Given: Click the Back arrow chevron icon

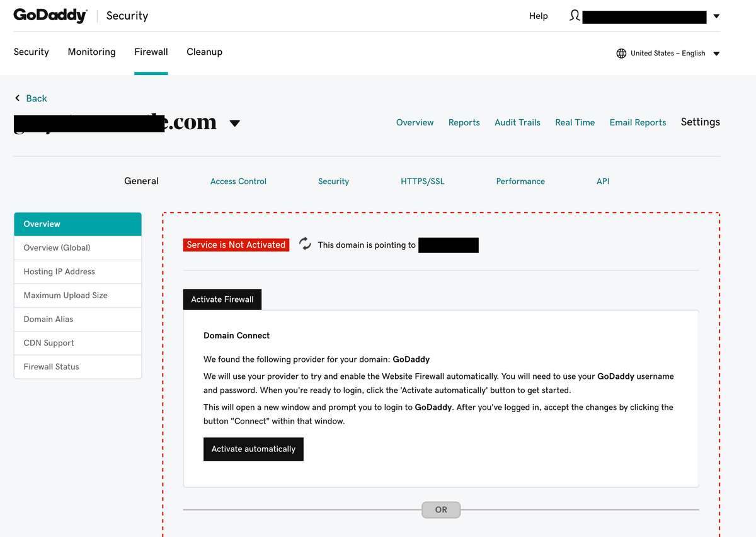Looking at the screenshot, I should 18,98.
